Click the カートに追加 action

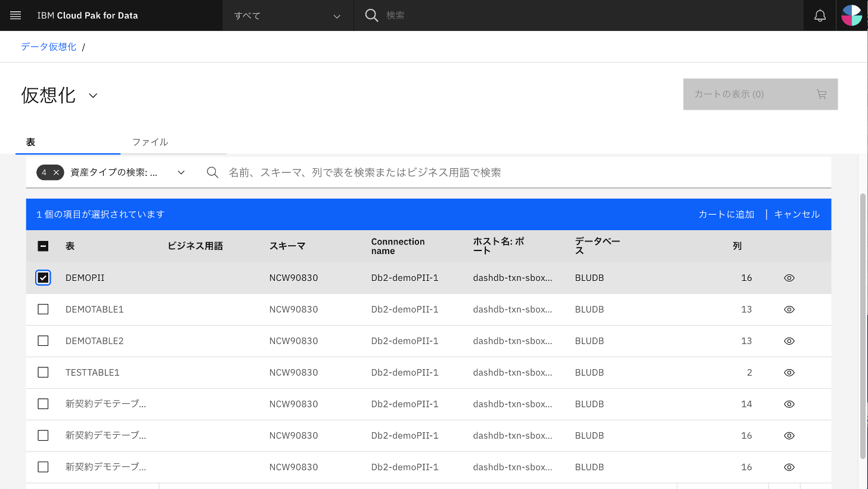pos(726,214)
